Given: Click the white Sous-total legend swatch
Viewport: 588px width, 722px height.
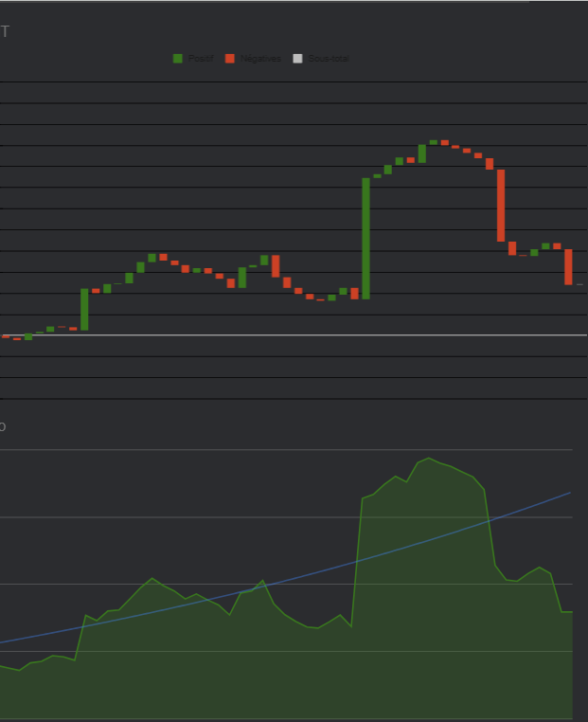Looking at the screenshot, I should [297, 59].
